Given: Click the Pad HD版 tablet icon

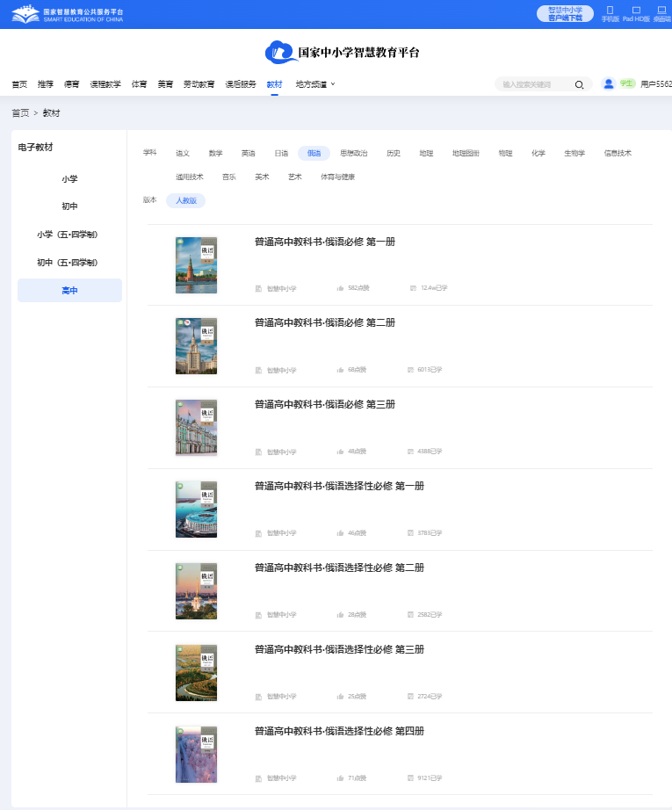Looking at the screenshot, I should point(636,11).
